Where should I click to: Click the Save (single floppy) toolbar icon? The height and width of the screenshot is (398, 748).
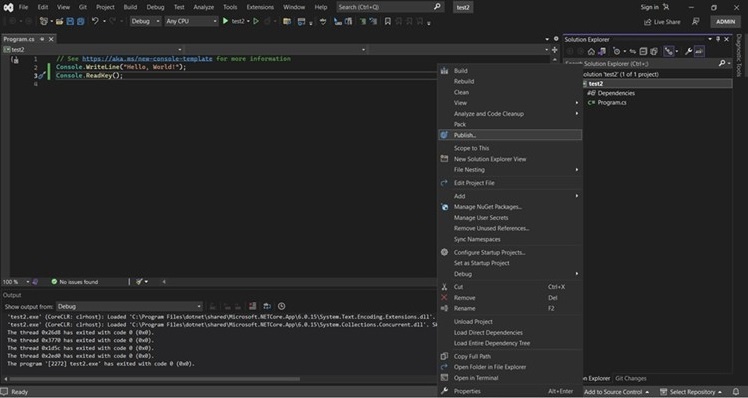70,21
